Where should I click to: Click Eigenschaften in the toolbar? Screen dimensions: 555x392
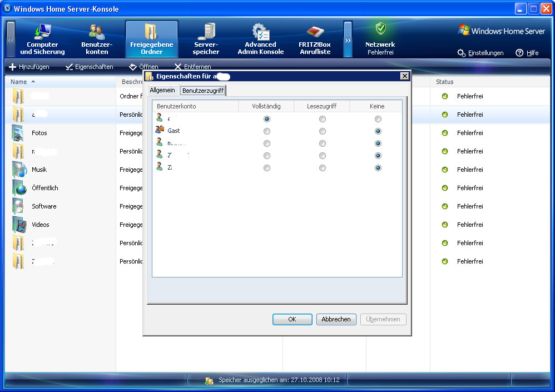(x=90, y=67)
